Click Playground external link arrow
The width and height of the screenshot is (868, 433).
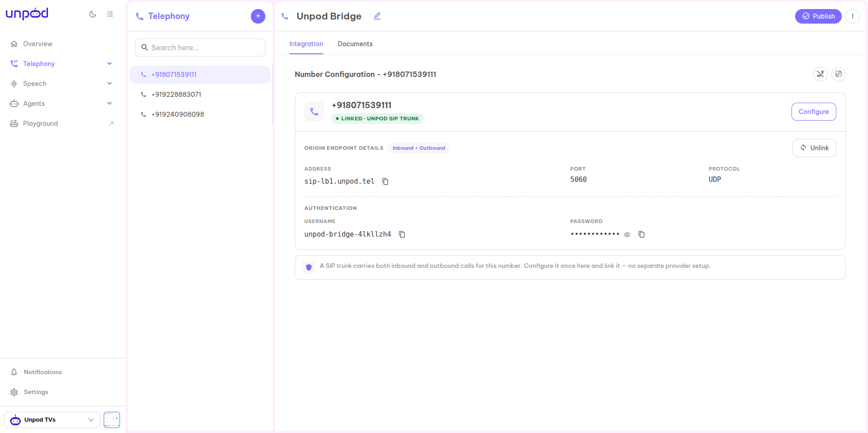click(111, 124)
